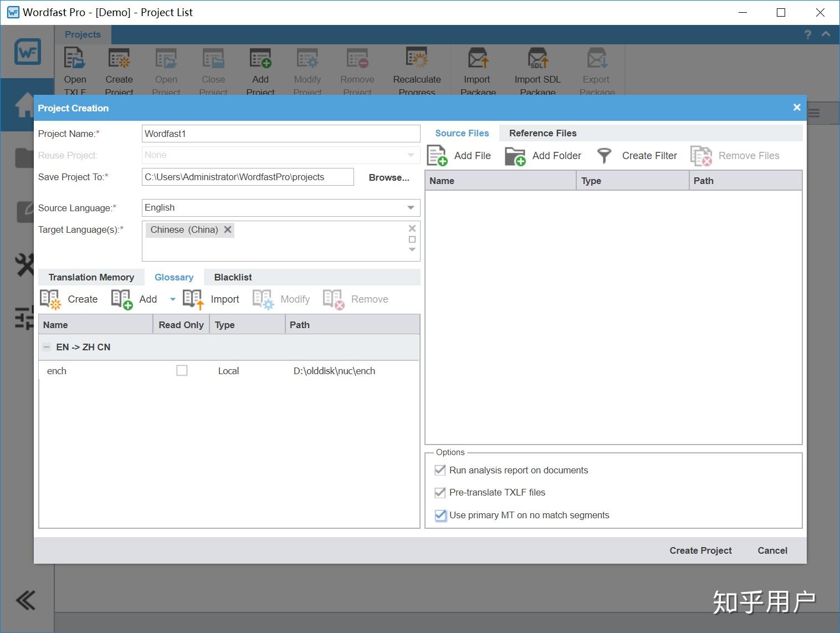Click the Recalculate Progress ribbon icon
The height and width of the screenshot is (633, 840).
coord(417,59)
